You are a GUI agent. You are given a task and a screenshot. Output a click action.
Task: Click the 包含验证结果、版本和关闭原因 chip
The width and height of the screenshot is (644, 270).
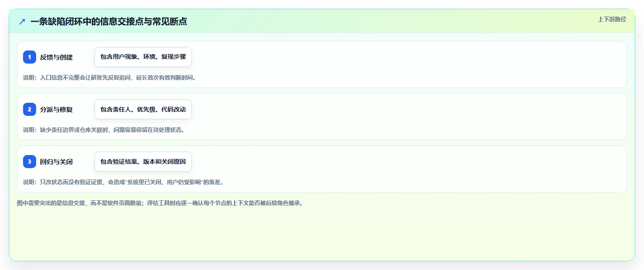[x=143, y=162]
